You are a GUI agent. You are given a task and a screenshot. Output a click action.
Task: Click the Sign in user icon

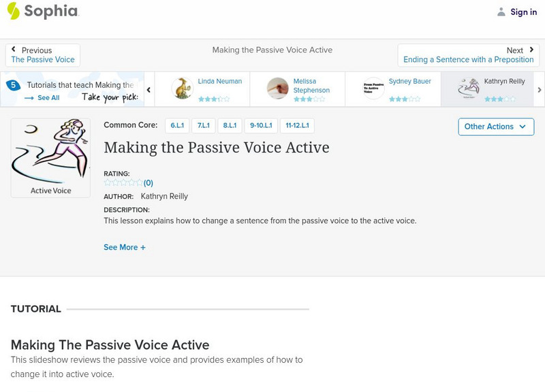pyautogui.click(x=501, y=12)
